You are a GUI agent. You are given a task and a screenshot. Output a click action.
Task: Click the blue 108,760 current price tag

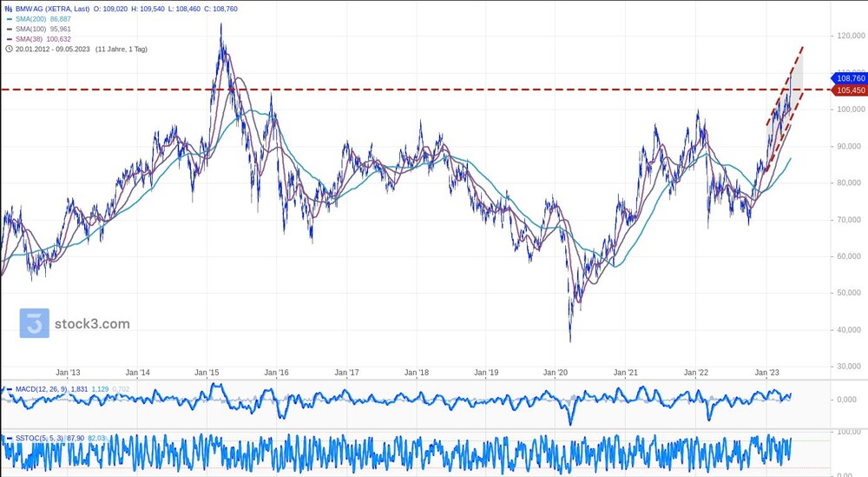tap(850, 79)
